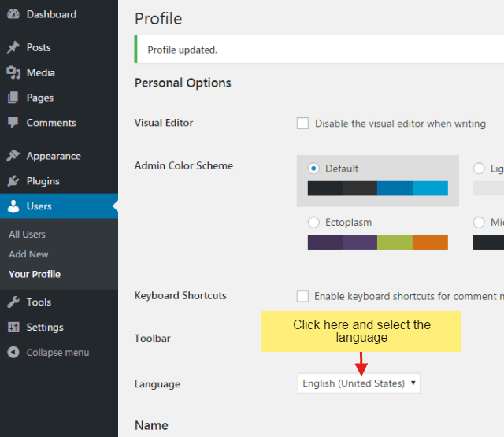Open Your Profile submenu link
This screenshot has height=437, width=504.
[x=35, y=274]
